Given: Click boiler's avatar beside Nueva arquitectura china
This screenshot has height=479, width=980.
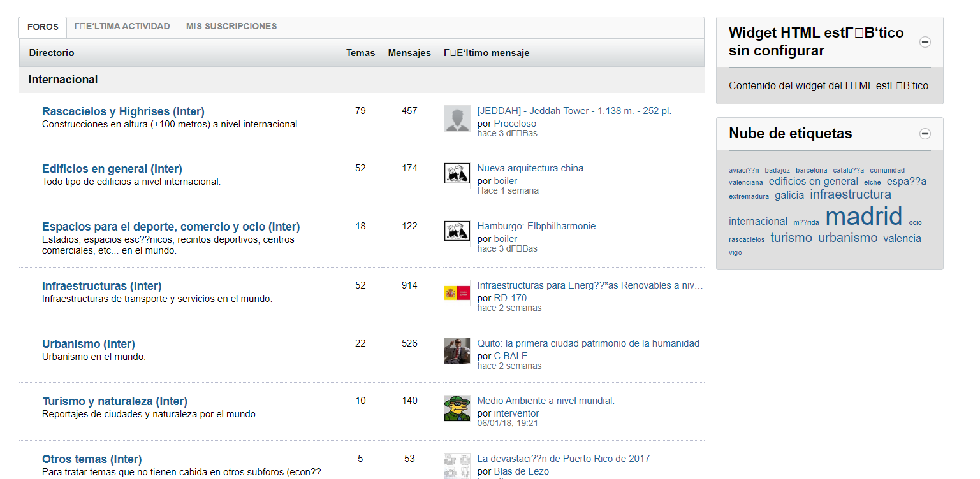Looking at the screenshot, I should [457, 175].
